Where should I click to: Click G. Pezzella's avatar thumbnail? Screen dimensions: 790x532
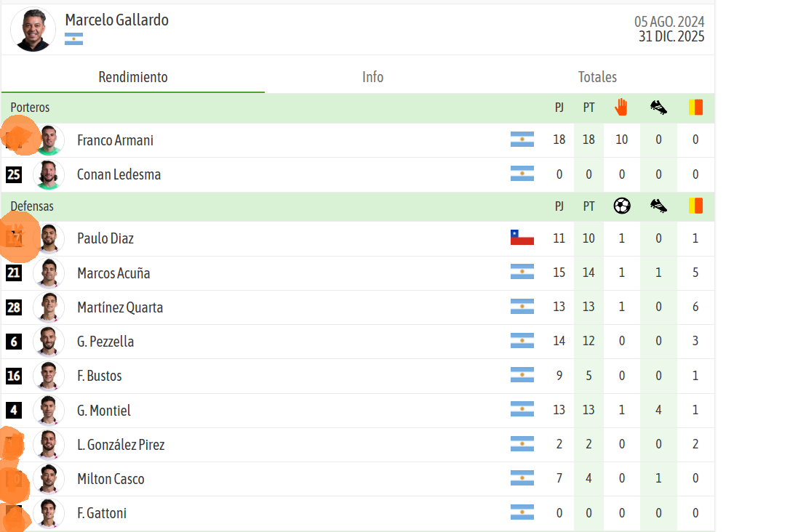(x=49, y=342)
